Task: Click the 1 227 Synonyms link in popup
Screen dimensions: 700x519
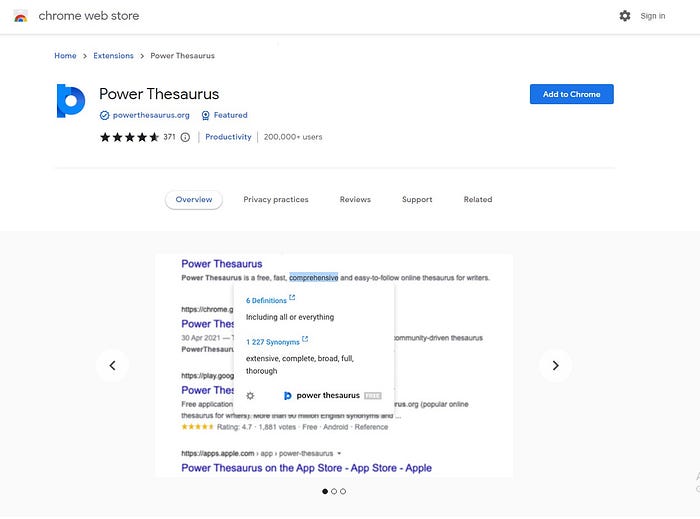Action: pos(273,342)
